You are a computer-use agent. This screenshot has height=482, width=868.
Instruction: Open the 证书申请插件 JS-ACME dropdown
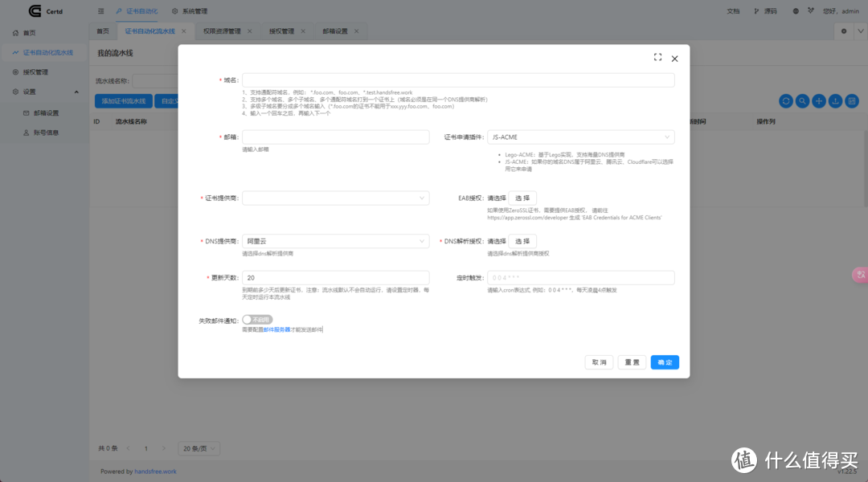tap(581, 137)
